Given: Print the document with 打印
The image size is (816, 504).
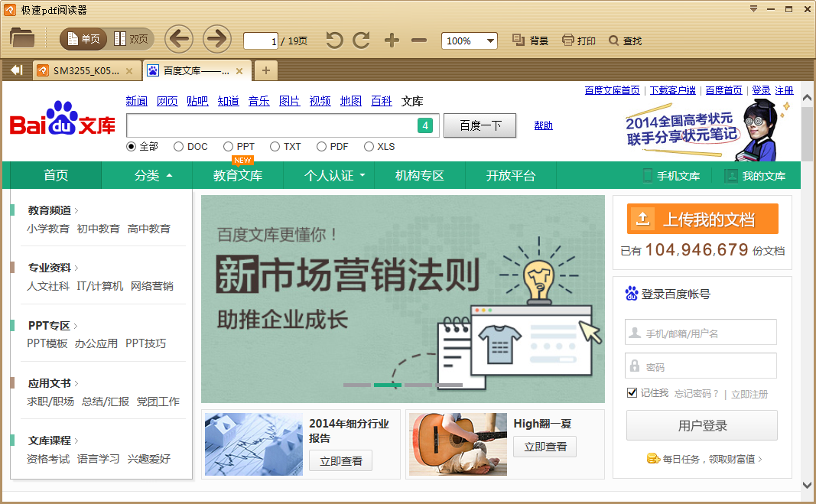Looking at the screenshot, I should (579, 41).
